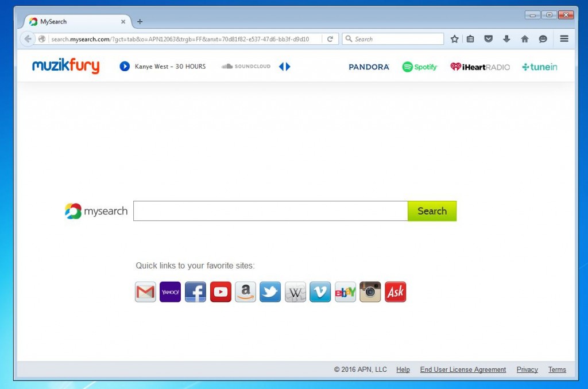
Task: Skip to next track with right arrow
Action: 288,67
